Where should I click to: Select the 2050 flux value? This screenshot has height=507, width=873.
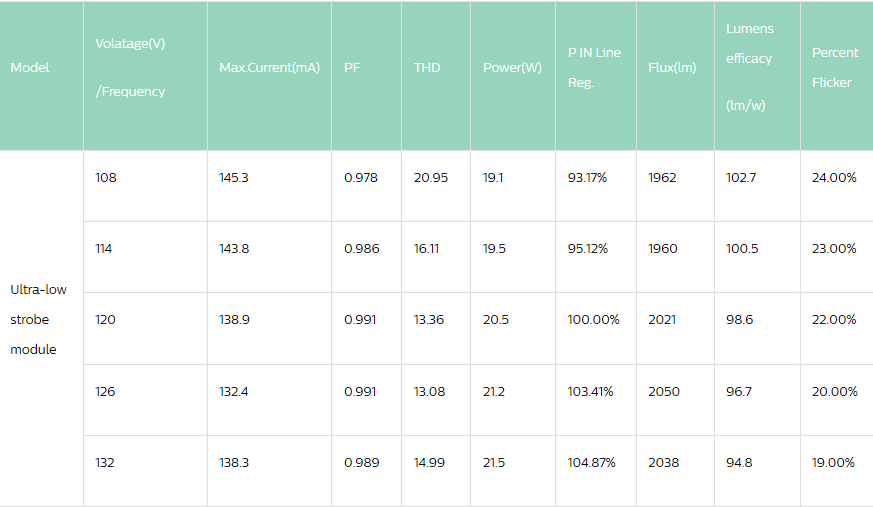coord(664,392)
